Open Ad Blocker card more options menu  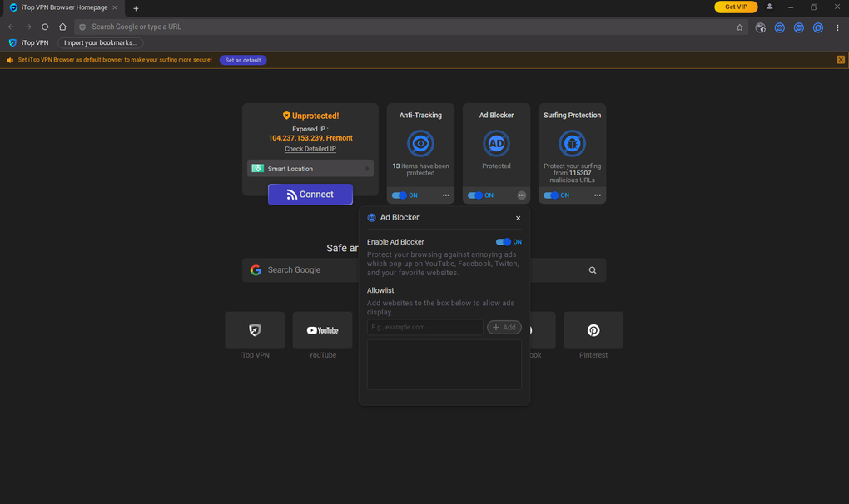coord(521,195)
